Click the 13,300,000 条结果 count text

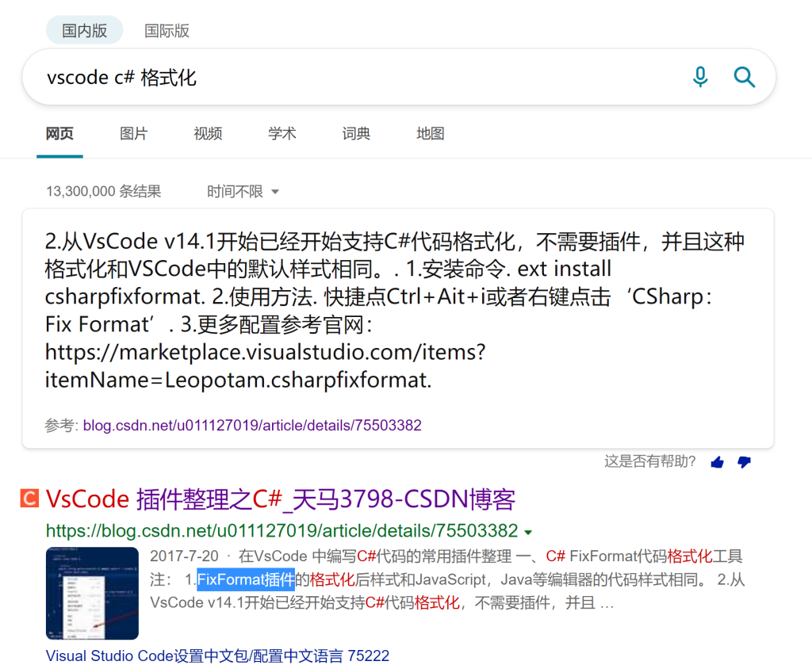pos(104,192)
